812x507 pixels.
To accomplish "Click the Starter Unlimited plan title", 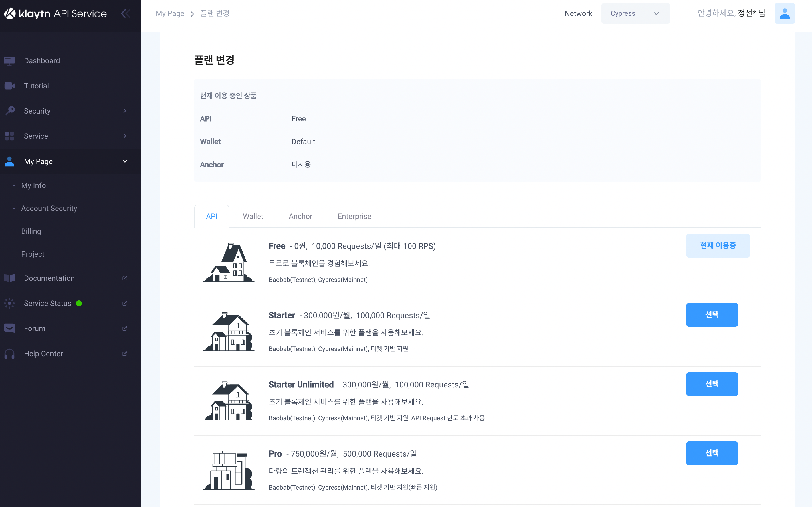I will tap(301, 385).
